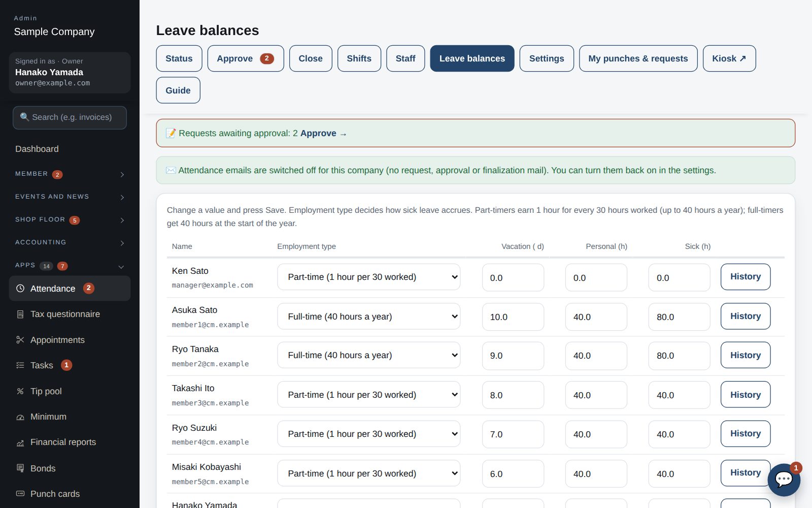Click Takashi Ito's Vacation days field

(x=513, y=395)
